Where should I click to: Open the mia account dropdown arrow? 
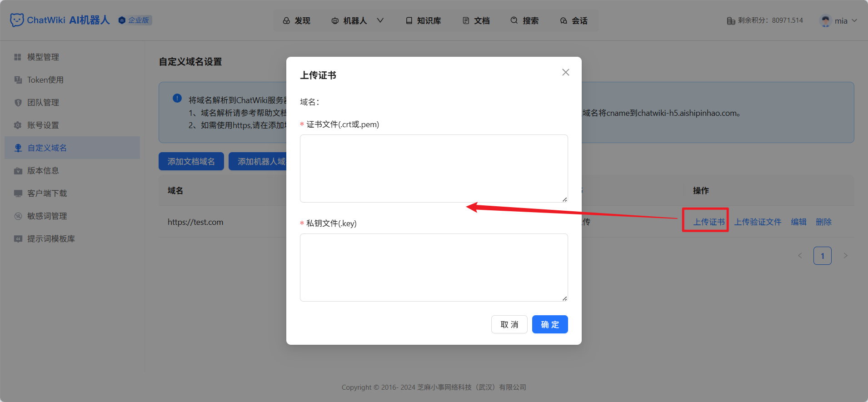click(854, 20)
